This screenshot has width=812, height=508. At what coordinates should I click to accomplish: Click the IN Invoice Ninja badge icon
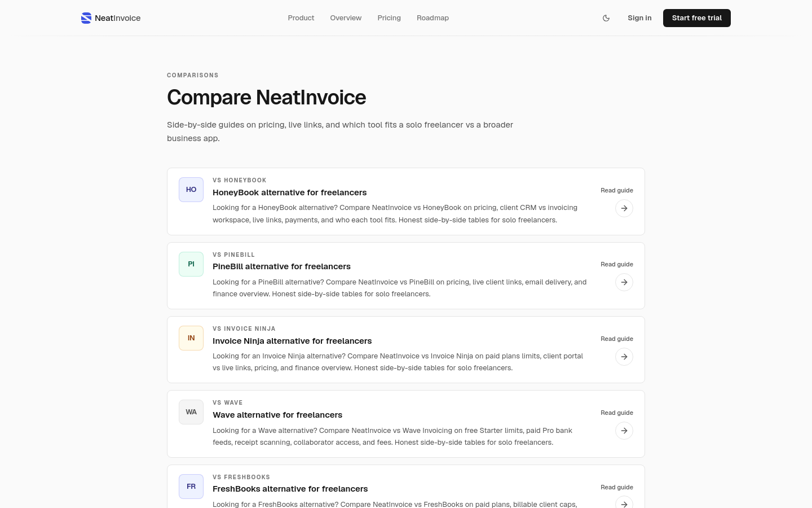pos(191,338)
